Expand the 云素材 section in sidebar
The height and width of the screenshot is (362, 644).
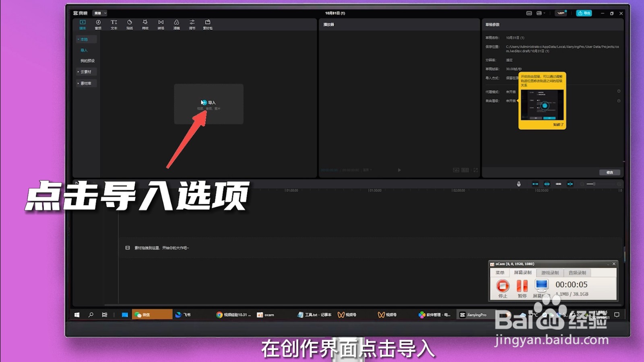[86, 71]
